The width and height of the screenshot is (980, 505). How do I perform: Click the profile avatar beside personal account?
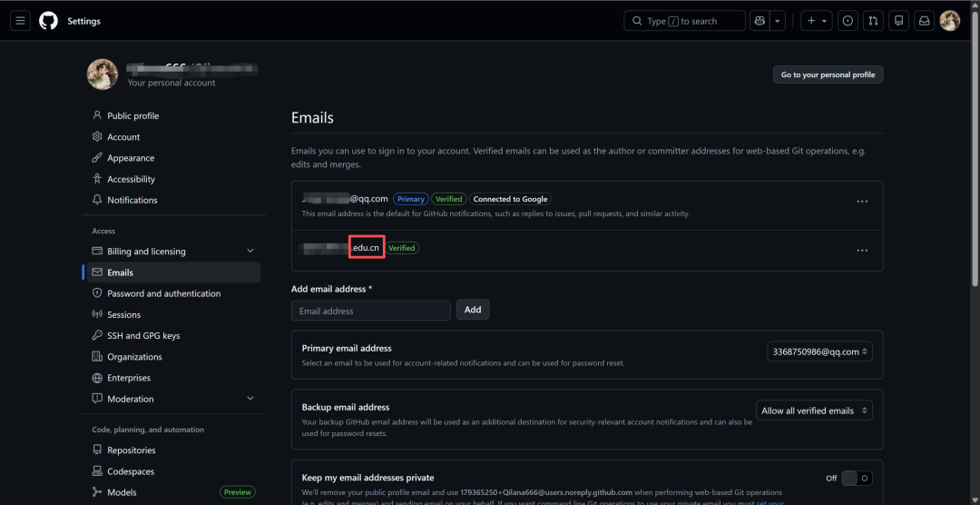[103, 74]
